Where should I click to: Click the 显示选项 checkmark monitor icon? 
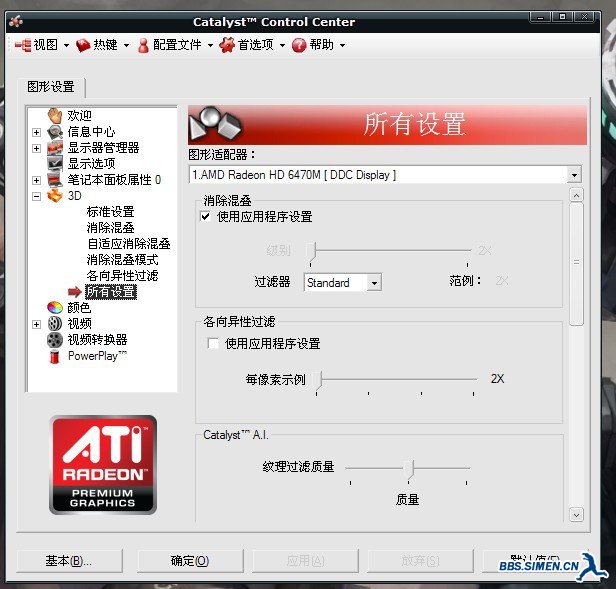coord(55,163)
